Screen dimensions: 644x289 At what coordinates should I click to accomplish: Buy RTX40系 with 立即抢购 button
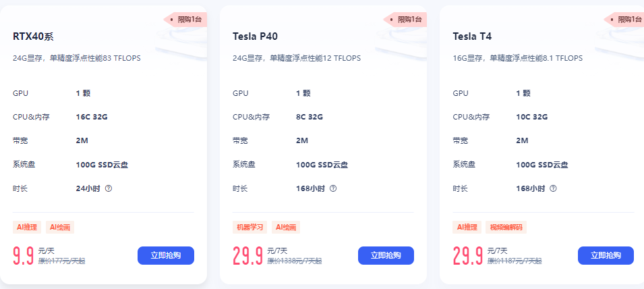[x=166, y=256]
